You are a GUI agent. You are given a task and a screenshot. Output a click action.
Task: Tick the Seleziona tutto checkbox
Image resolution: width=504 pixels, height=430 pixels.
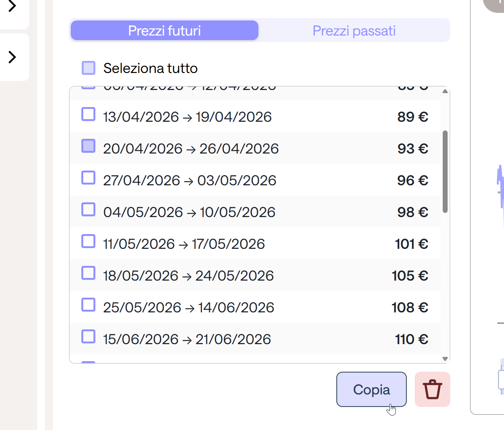tap(89, 68)
